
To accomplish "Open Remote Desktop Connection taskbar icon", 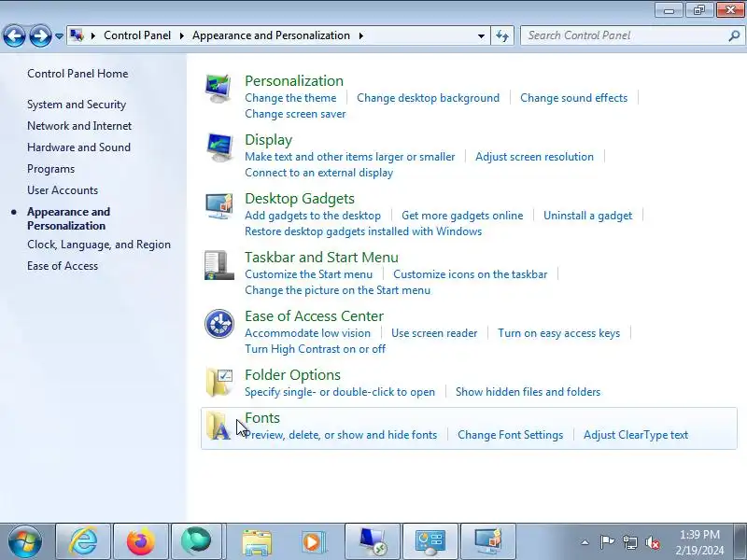I will pyautogui.click(x=372, y=541).
